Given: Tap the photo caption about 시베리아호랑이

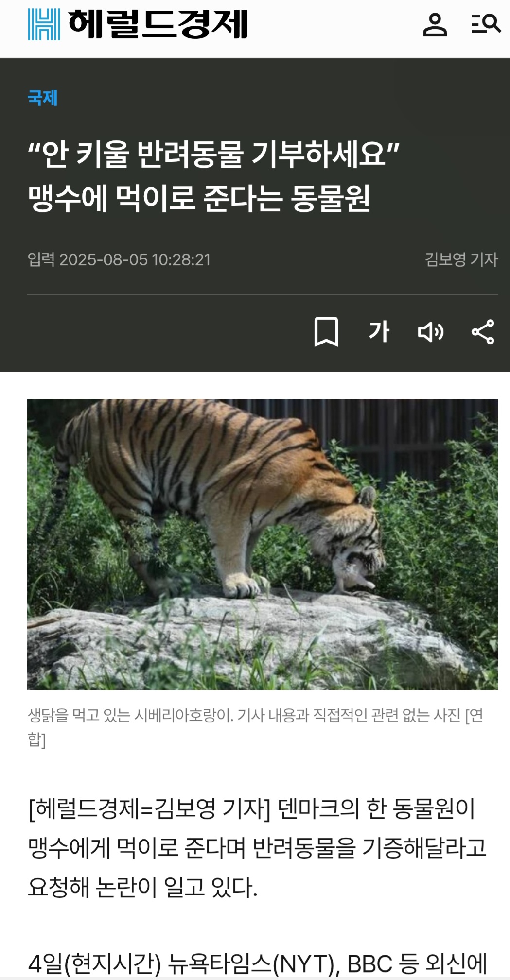Looking at the screenshot, I should click(255, 727).
